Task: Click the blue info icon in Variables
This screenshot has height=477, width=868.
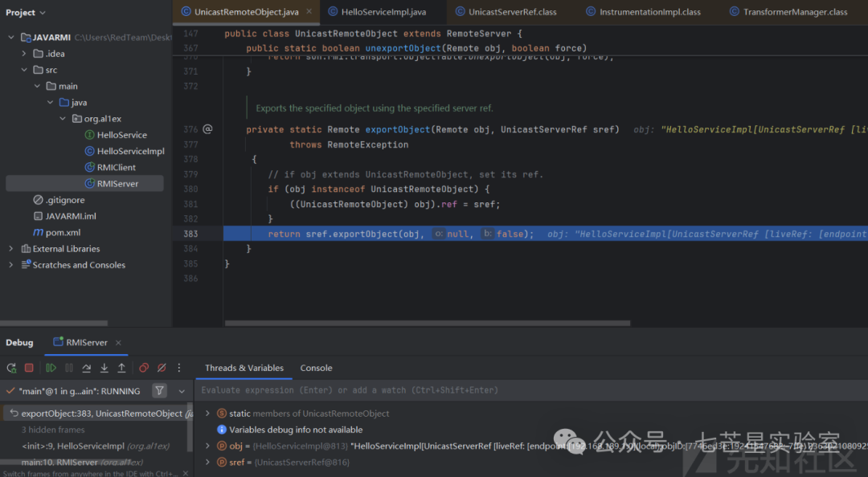Action: pyautogui.click(x=222, y=430)
